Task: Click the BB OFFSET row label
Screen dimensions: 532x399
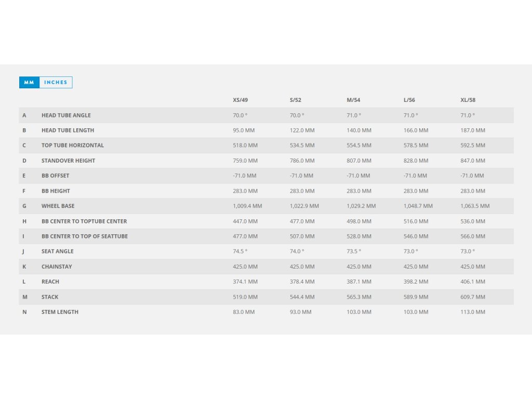Action: point(55,176)
